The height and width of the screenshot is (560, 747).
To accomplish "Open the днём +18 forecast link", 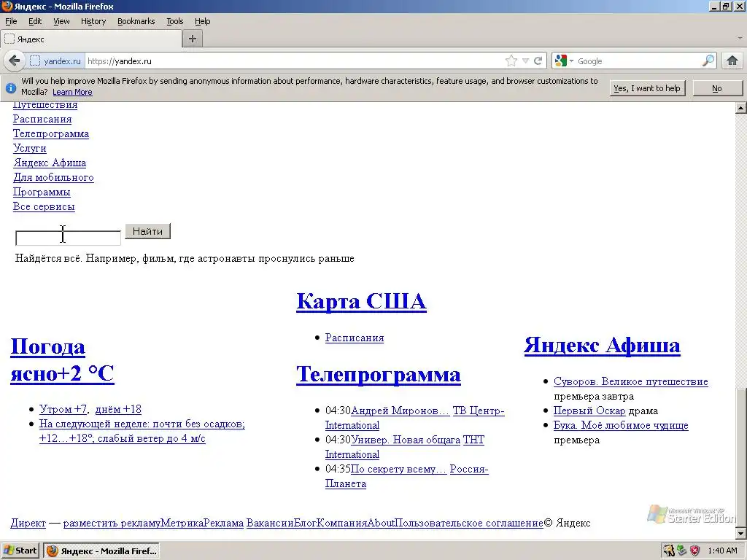I will pyautogui.click(x=118, y=409).
